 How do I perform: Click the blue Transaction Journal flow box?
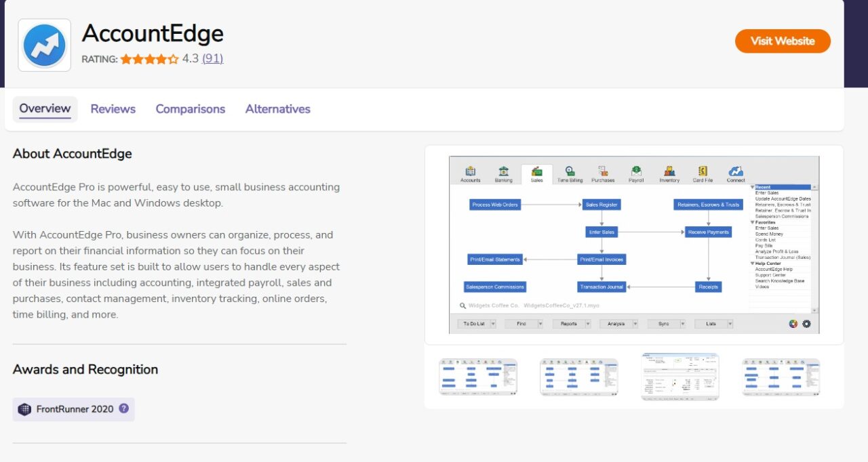coord(601,287)
